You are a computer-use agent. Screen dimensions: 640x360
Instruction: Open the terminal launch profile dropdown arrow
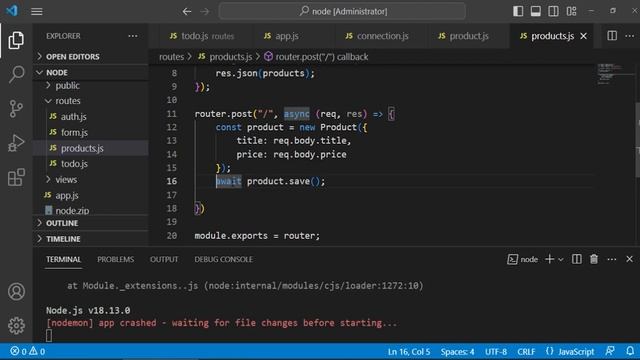coord(561,260)
